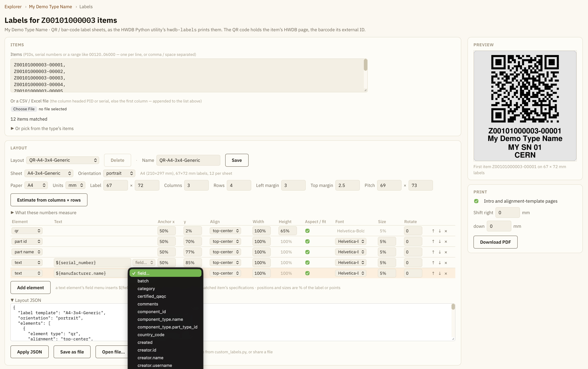Remove the part name element row
This screenshot has height=369, width=588.
(x=446, y=252)
